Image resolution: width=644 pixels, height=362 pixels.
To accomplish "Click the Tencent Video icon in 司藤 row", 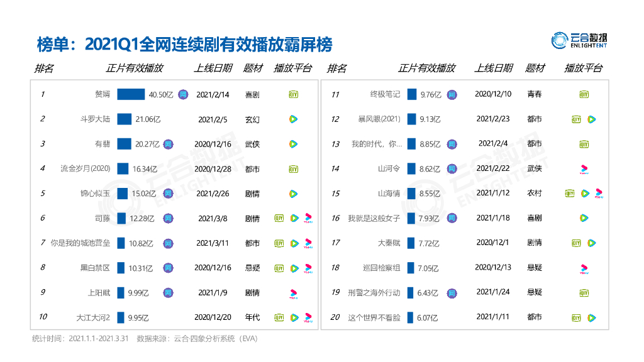I will point(294,218).
